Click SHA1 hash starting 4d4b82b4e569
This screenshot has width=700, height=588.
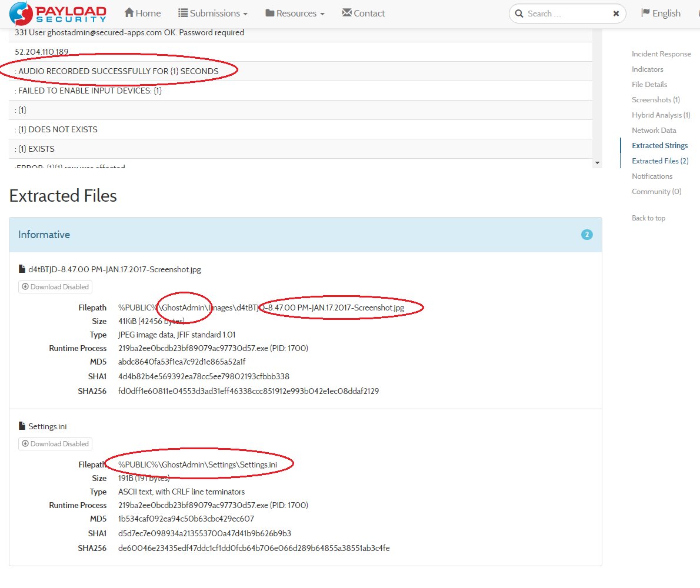coord(204,376)
